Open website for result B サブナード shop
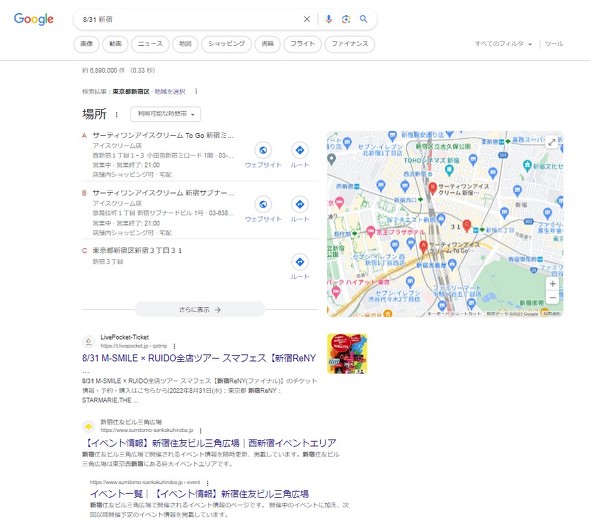The image size is (590, 530). click(x=263, y=209)
